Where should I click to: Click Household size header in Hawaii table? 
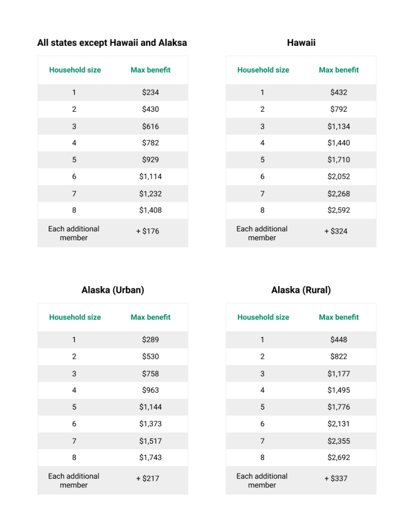pos(263,70)
